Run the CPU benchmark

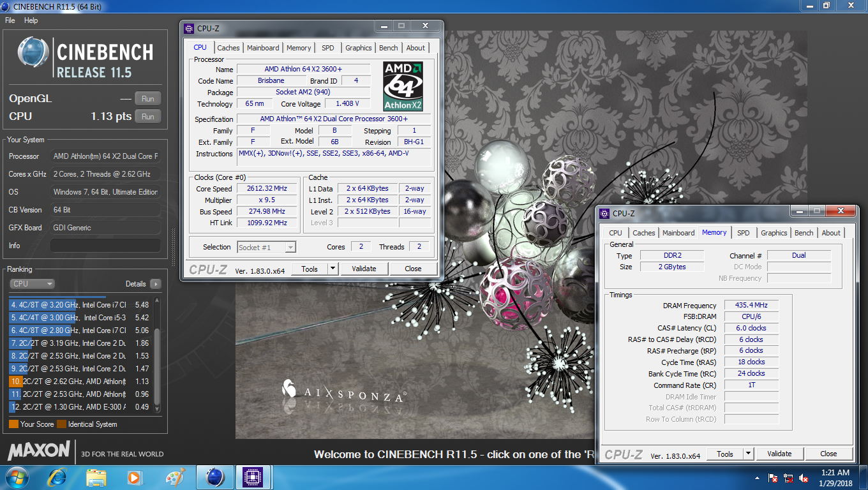point(148,116)
